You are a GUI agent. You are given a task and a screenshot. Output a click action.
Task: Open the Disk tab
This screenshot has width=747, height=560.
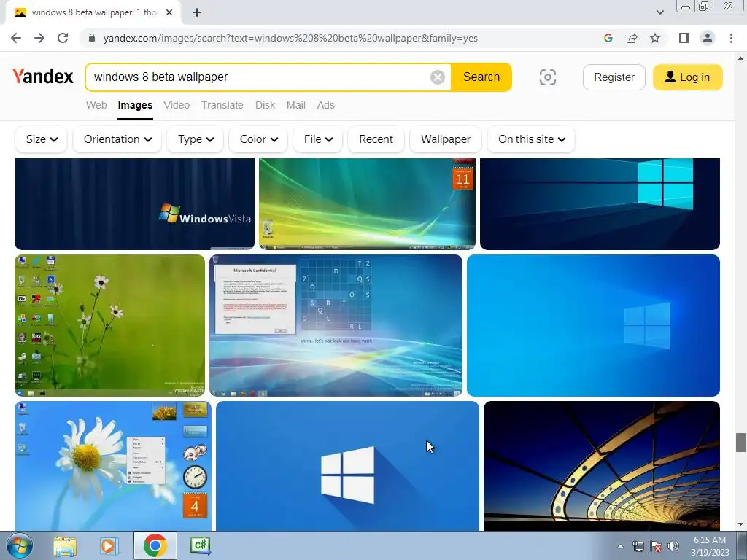point(266,105)
